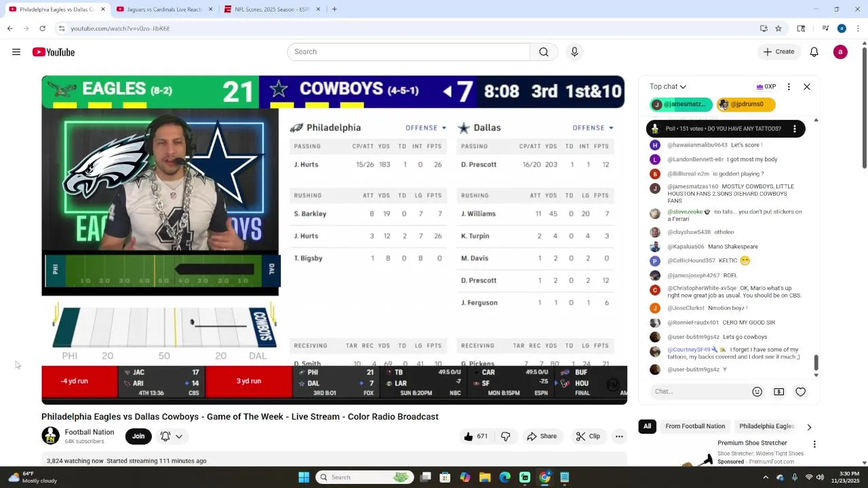Open the tattoos poll banner
Viewport: 868px width, 488px height.
point(726,129)
